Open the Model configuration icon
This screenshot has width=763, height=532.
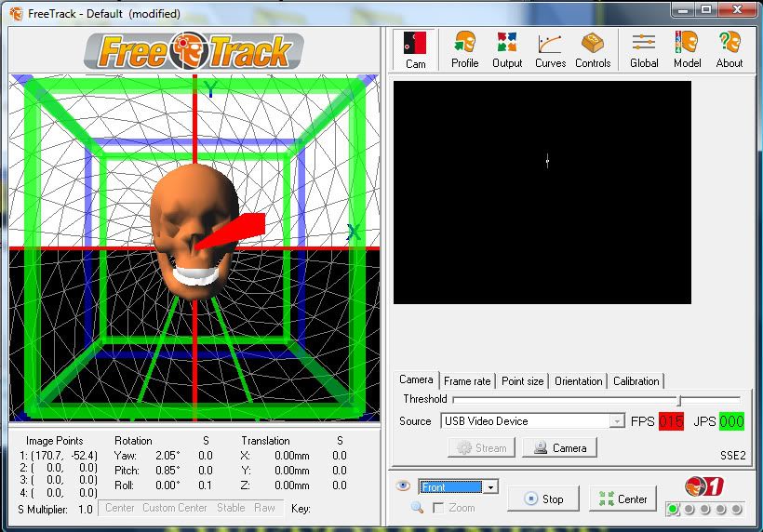[687, 49]
